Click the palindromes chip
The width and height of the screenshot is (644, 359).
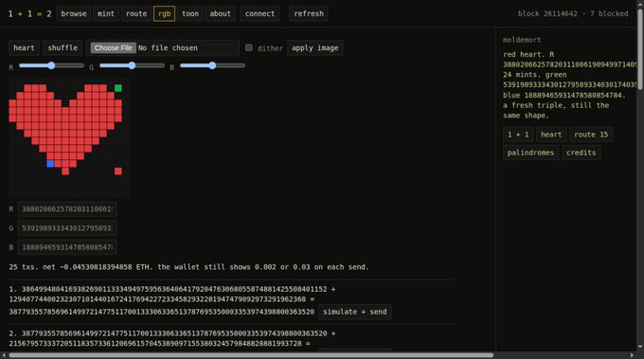click(x=530, y=153)
